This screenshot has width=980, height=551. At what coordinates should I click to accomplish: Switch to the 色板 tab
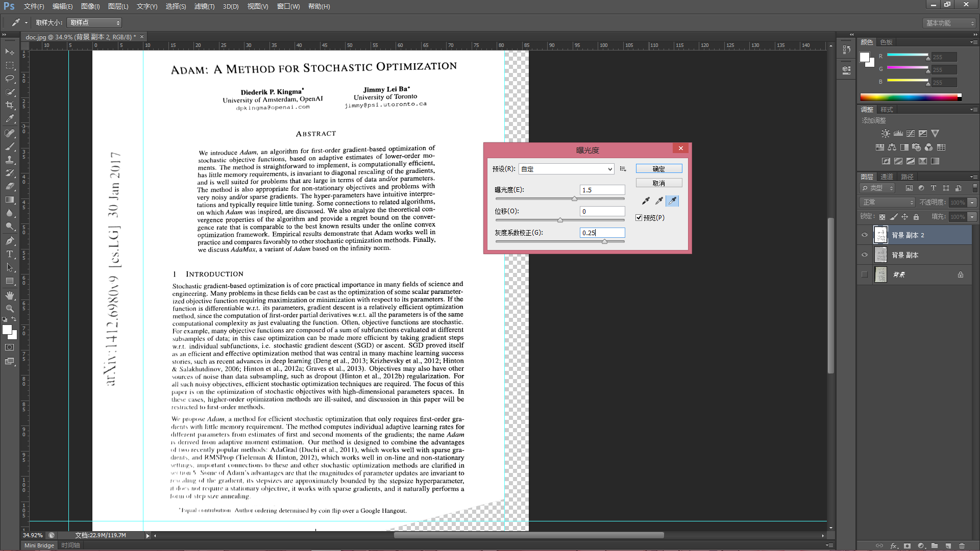coord(886,42)
